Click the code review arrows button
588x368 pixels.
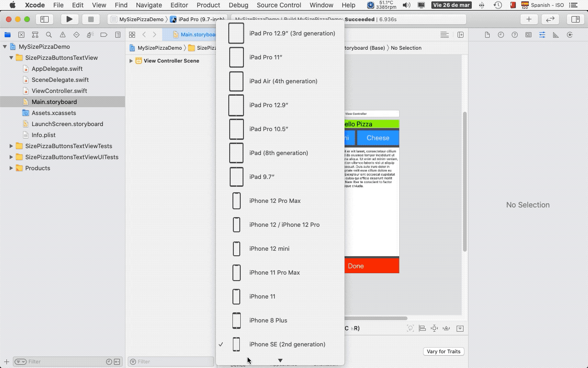[x=550, y=19]
